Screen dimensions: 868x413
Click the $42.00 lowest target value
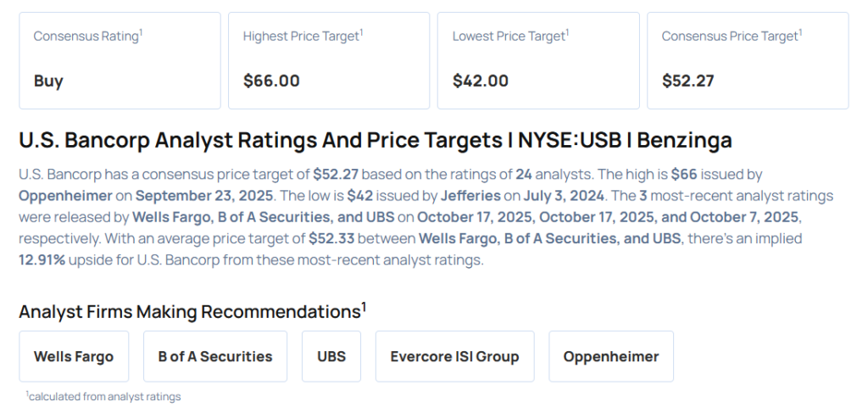point(481,81)
